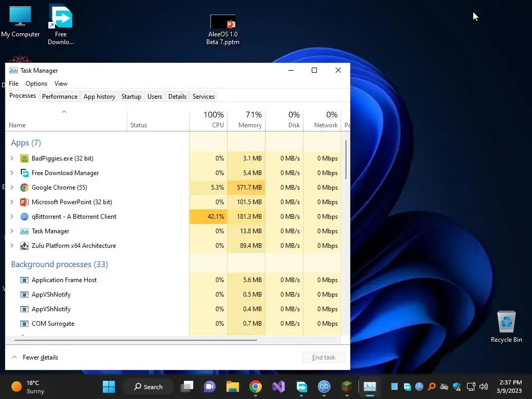Open My Computer desktop icon
Viewport: 532px width, 399px height.
[20, 21]
